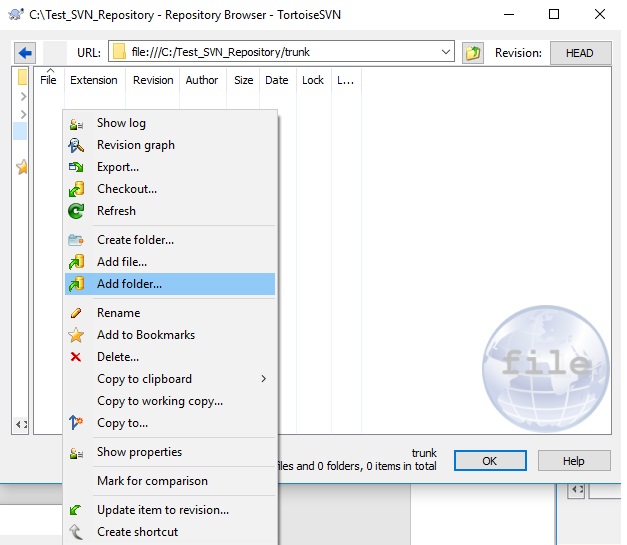Screen dimensions: 627x545
Task: Click the TortoiseSVN title bar icon
Action: tap(16, 14)
